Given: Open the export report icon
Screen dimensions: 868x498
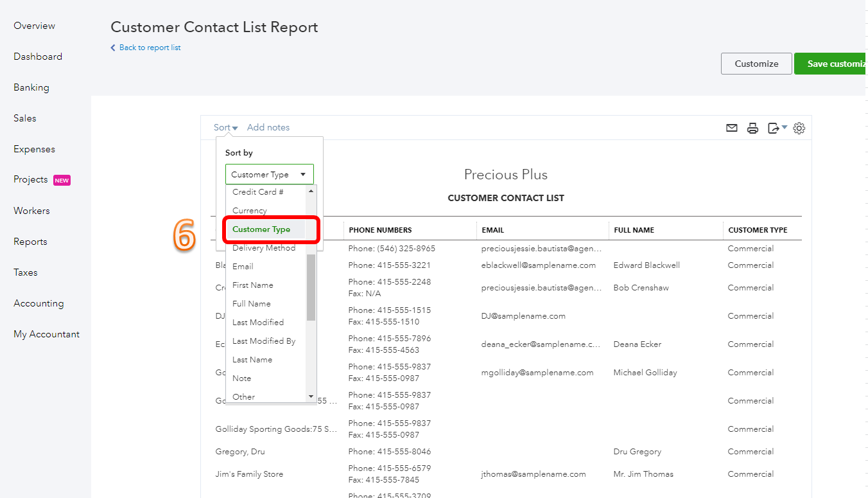Looking at the screenshot, I should point(773,127).
